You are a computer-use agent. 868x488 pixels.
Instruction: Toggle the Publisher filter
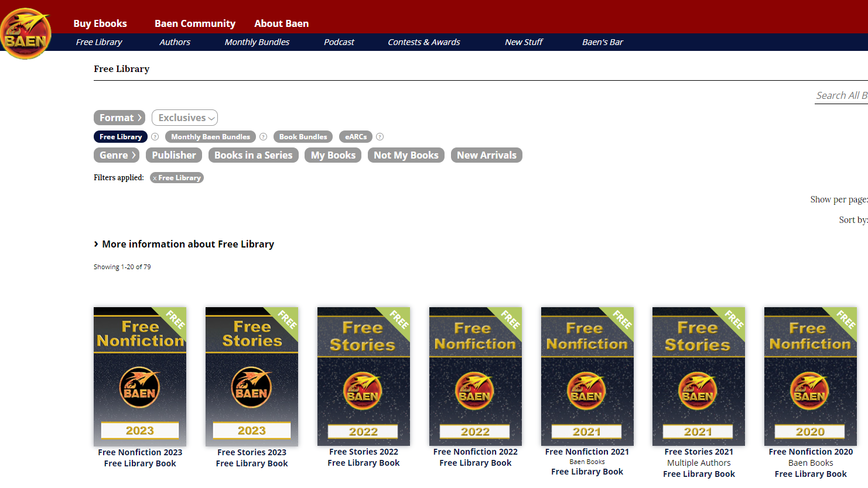[x=174, y=155]
